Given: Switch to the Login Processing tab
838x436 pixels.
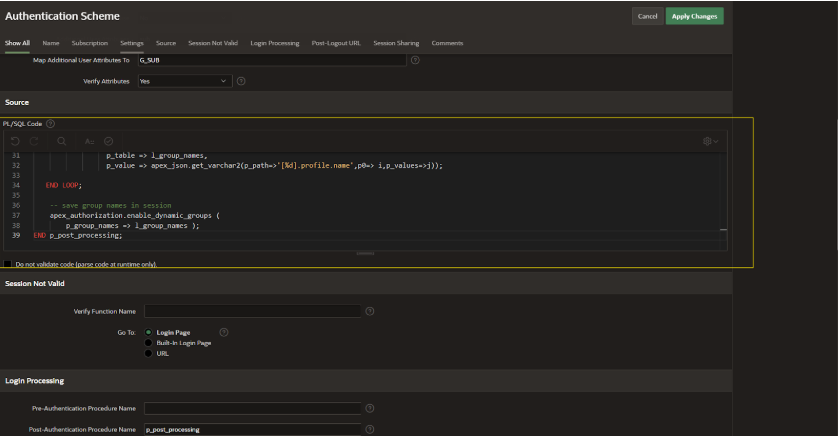Looking at the screenshot, I should point(275,43).
